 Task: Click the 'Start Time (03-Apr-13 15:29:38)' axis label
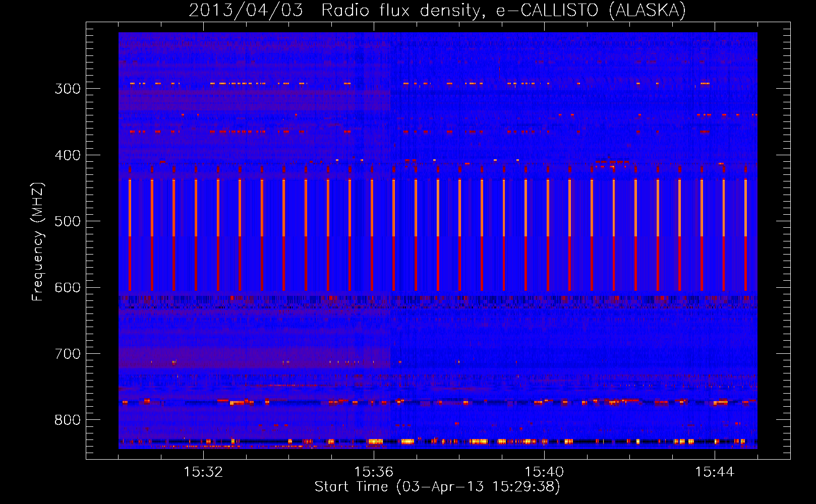pos(437,487)
